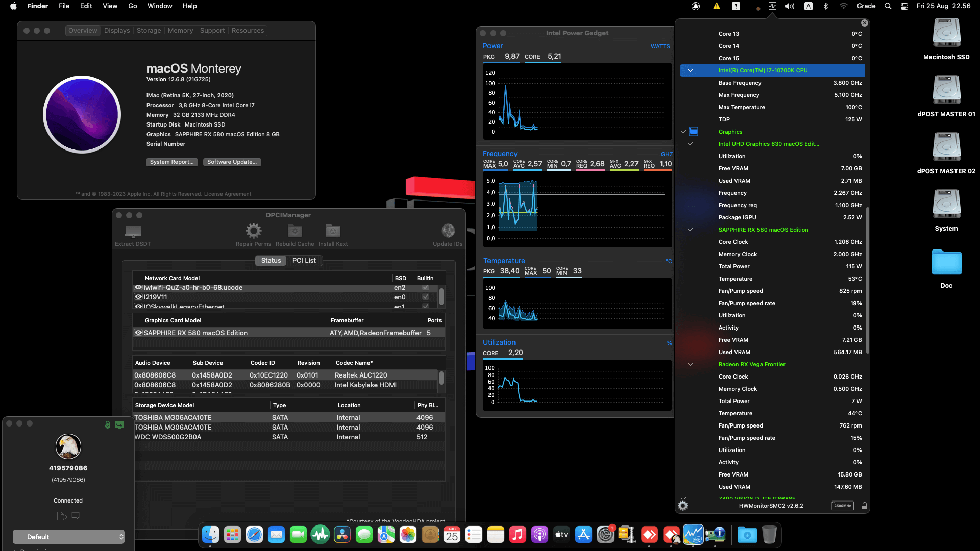This screenshot has height=551, width=980.
Task: Open License Agreement link
Action: [x=228, y=194]
